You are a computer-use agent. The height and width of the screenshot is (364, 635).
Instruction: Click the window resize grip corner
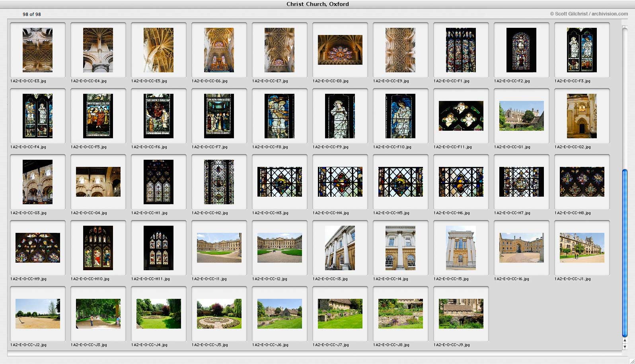click(631, 360)
